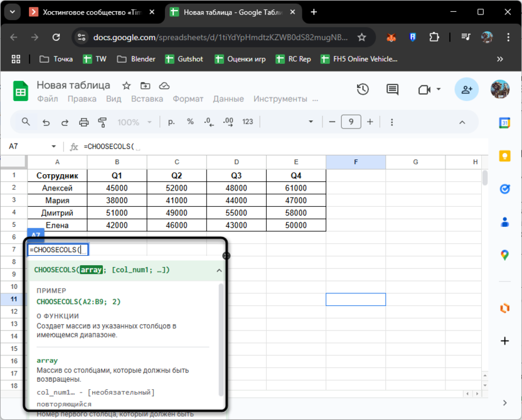
Task: Click the undo arrow in toolbar
Action: tap(46, 122)
